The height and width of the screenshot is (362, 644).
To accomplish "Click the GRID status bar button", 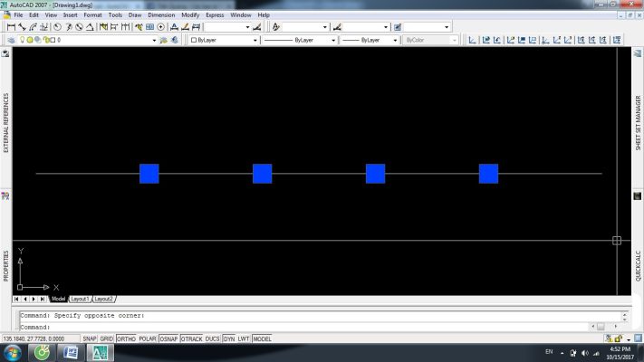I will click(x=107, y=338).
